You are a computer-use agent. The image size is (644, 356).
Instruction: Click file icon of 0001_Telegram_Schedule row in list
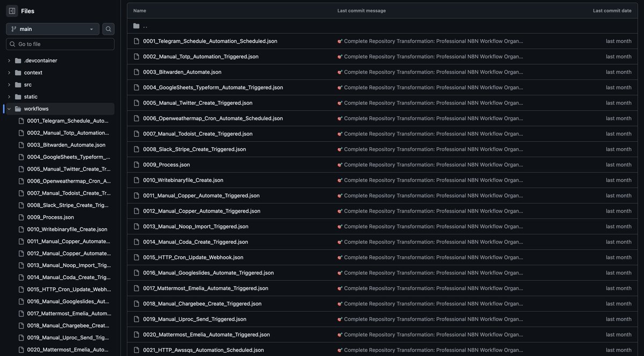pos(136,41)
